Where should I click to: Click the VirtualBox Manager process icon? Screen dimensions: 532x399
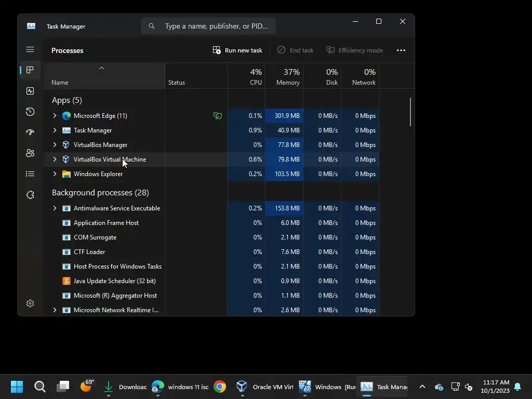[x=66, y=145]
